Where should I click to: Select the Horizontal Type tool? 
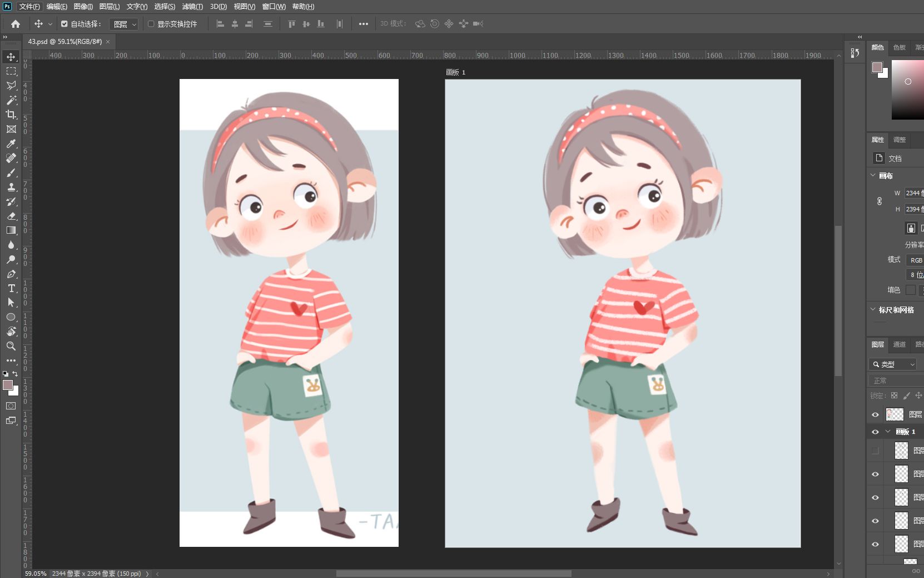[11, 288]
